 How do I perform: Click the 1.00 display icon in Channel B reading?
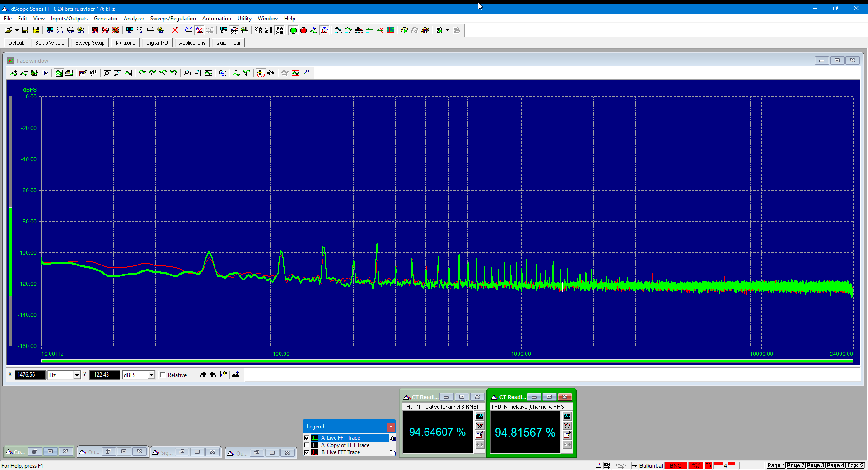point(480,416)
